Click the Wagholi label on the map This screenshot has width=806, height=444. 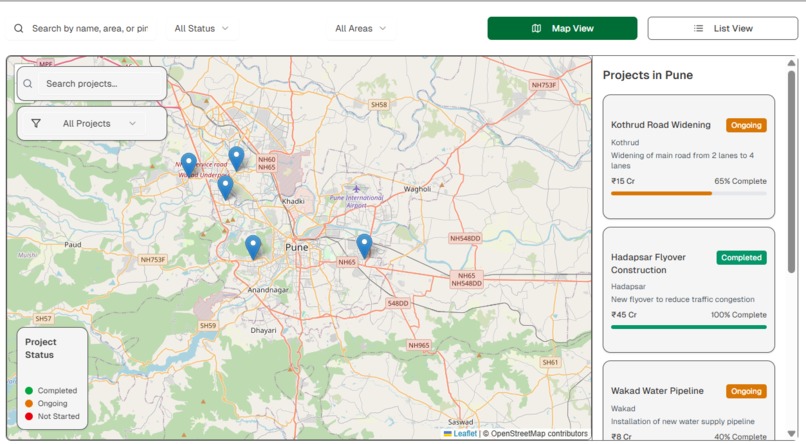(x=417, y=189)
